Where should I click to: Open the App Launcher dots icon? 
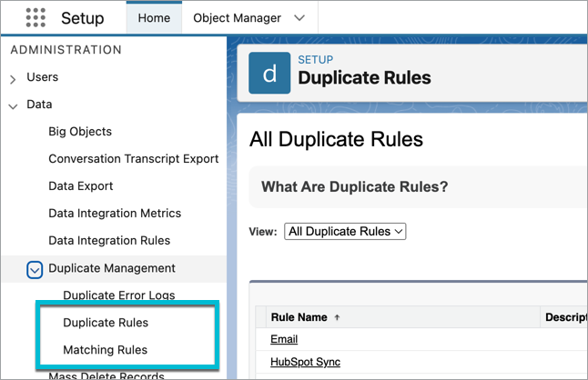(35, 17)
